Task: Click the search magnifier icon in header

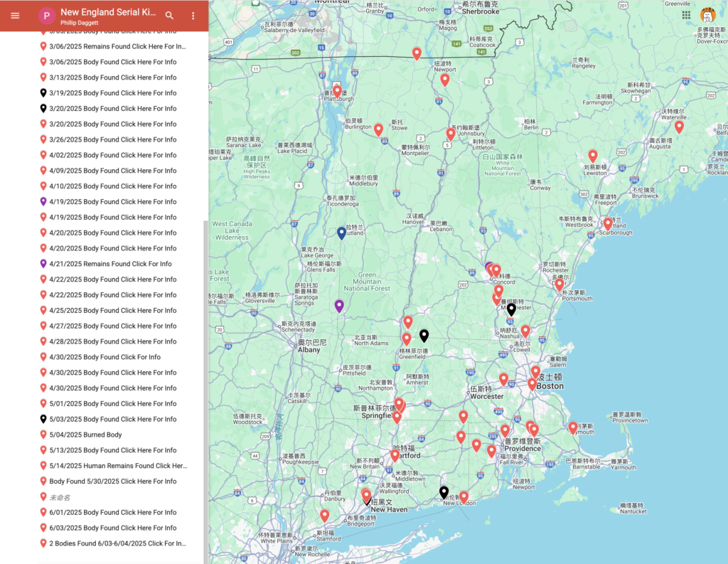Action: pos(169,16)
